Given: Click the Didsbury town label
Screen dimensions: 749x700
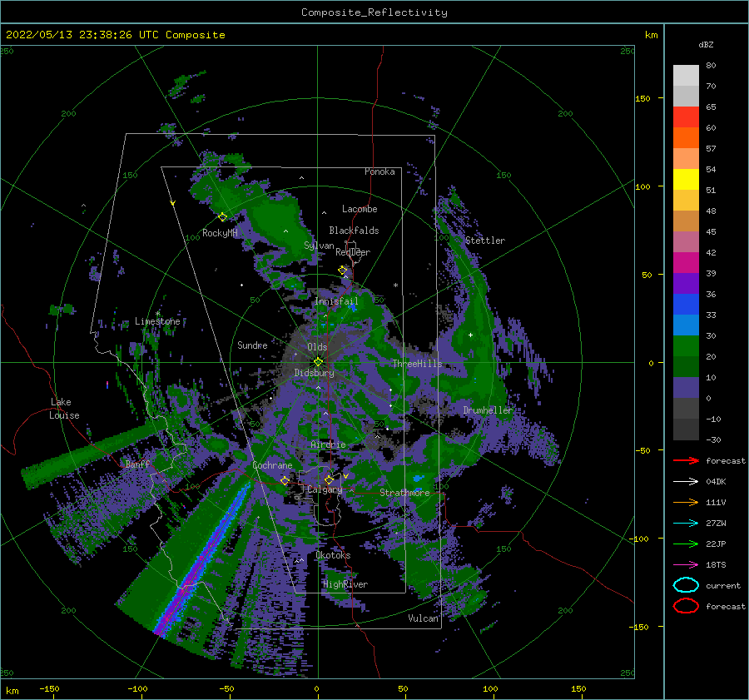Looking at the screenshot, I should click(314, 373).
